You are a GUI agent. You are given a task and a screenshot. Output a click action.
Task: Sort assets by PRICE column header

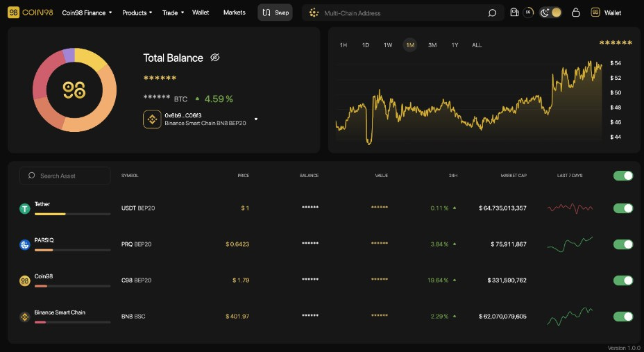tap(243, 176)
